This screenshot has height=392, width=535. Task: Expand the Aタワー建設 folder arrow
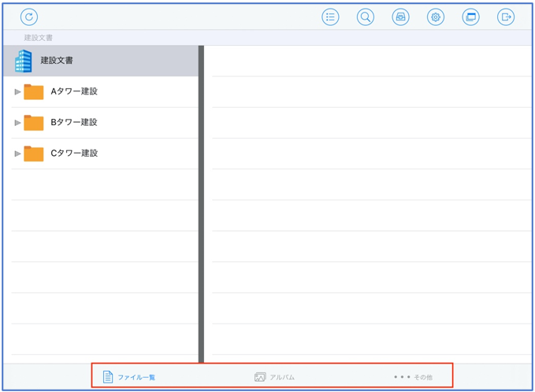coord(17,91)
